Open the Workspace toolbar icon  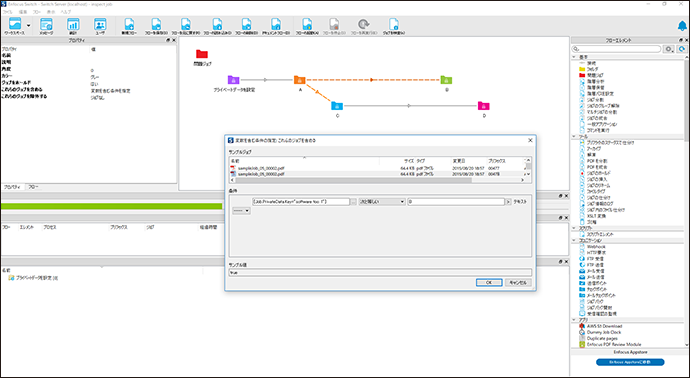(15, 26)
